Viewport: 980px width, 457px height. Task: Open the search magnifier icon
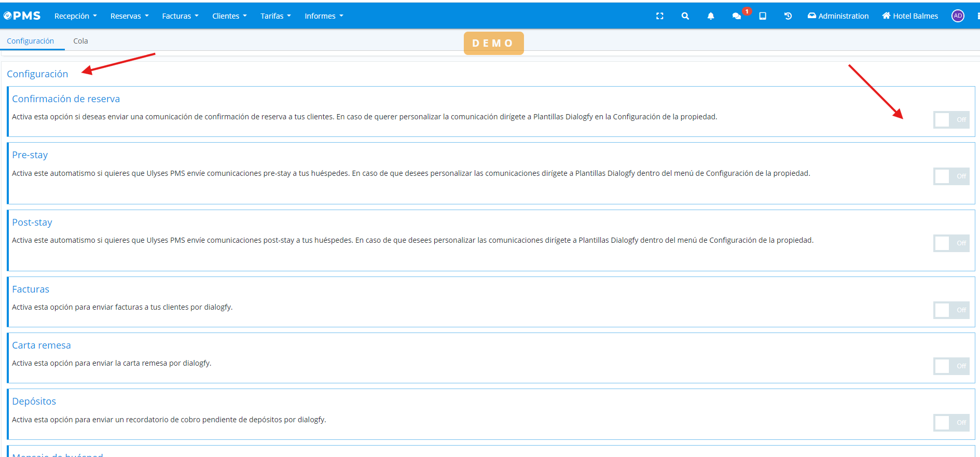pos(685,16)
